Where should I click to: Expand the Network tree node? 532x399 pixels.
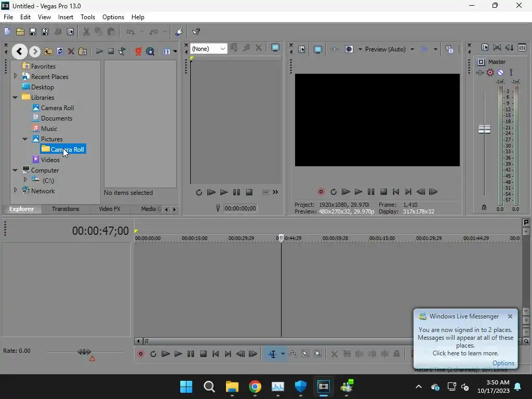[x=15, y=190]
